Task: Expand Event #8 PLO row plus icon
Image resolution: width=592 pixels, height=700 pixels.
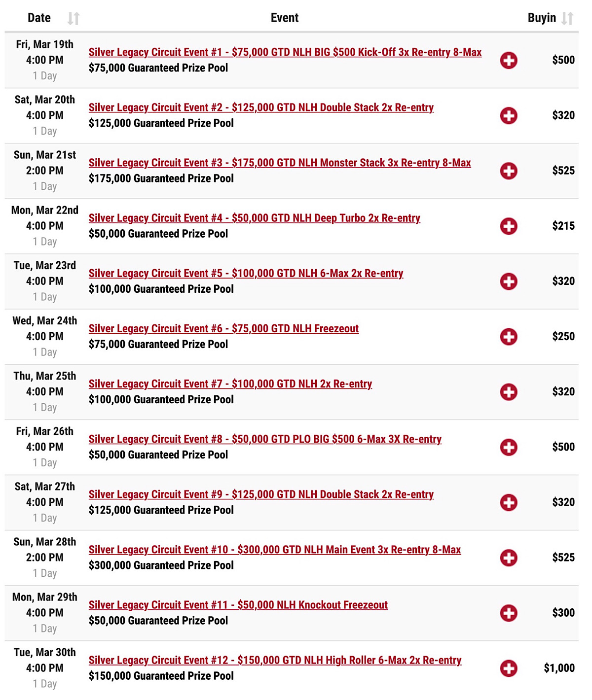Action: tap(509, 447)
